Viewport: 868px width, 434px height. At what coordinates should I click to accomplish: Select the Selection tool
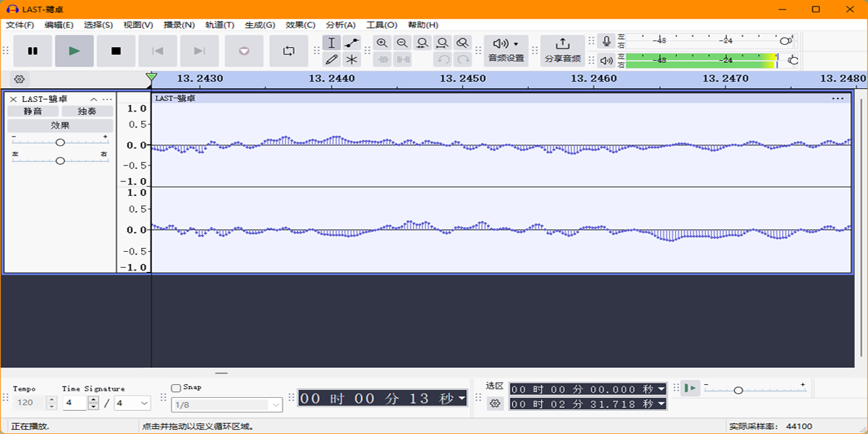(x=331, y=43)
